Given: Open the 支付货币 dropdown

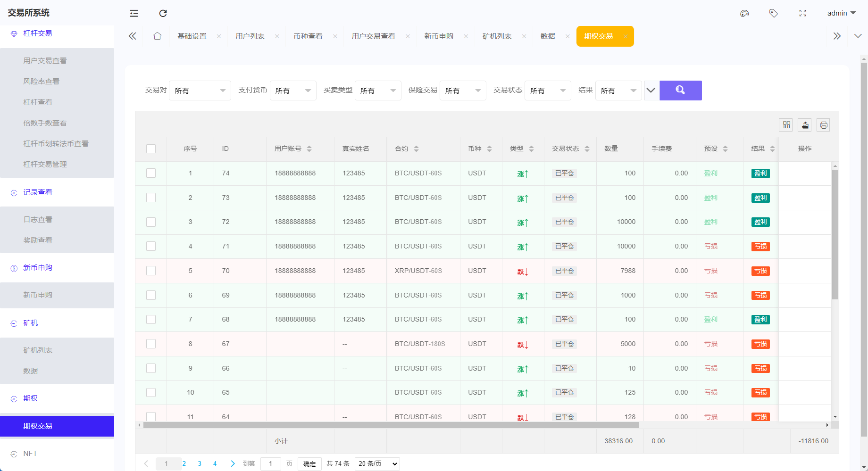Looking at the screenshot, I should [293, 91].
